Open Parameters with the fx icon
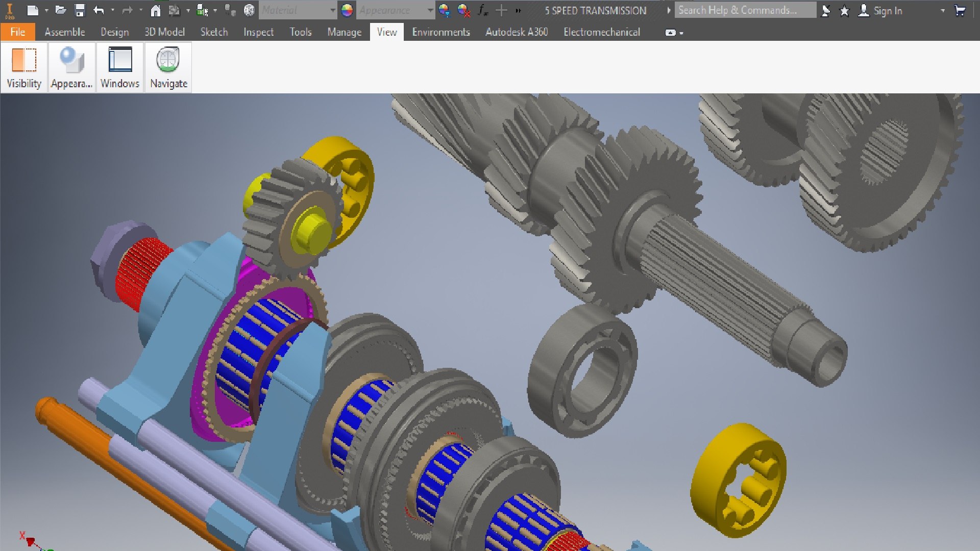The image size is (980, 551). 482,10
